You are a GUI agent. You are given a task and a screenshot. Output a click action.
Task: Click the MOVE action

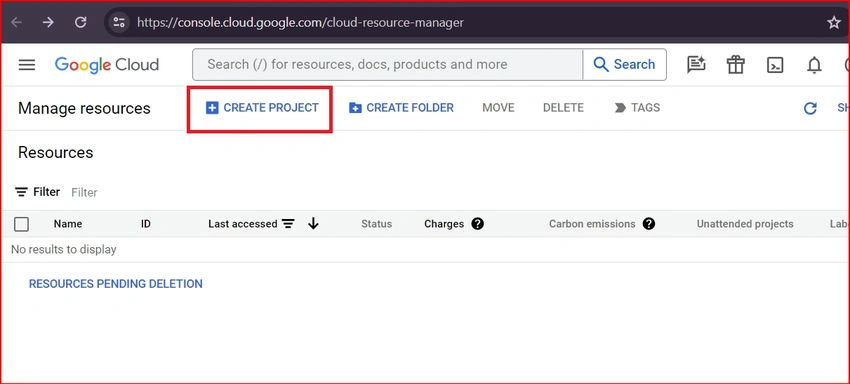(498, 108)
